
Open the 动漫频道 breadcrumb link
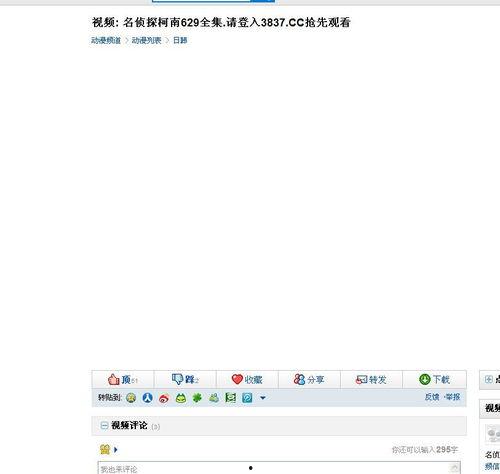[106, 40]
